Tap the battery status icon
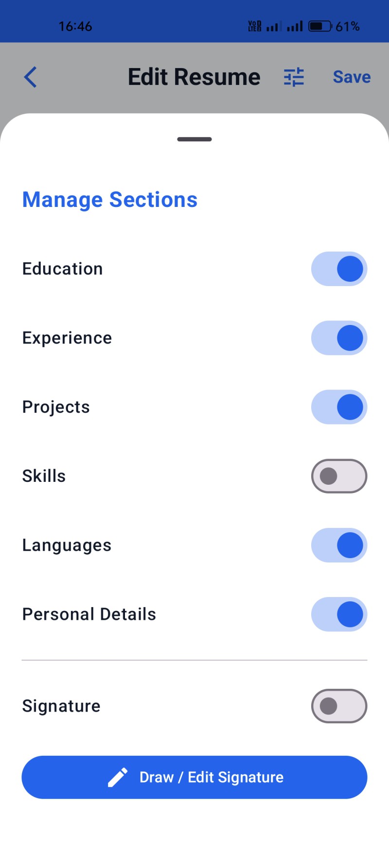The width and height of the screenshot is (389, 868). [x=320, y=26]
